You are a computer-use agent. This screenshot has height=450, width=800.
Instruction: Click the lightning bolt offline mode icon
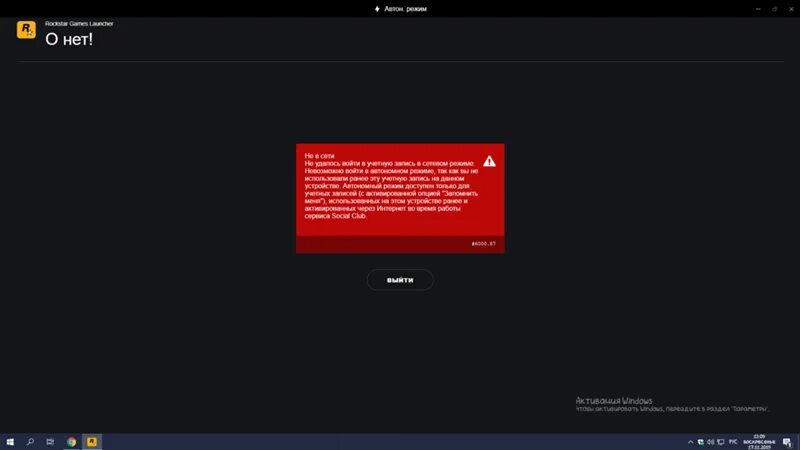click(x=377, y=9)
